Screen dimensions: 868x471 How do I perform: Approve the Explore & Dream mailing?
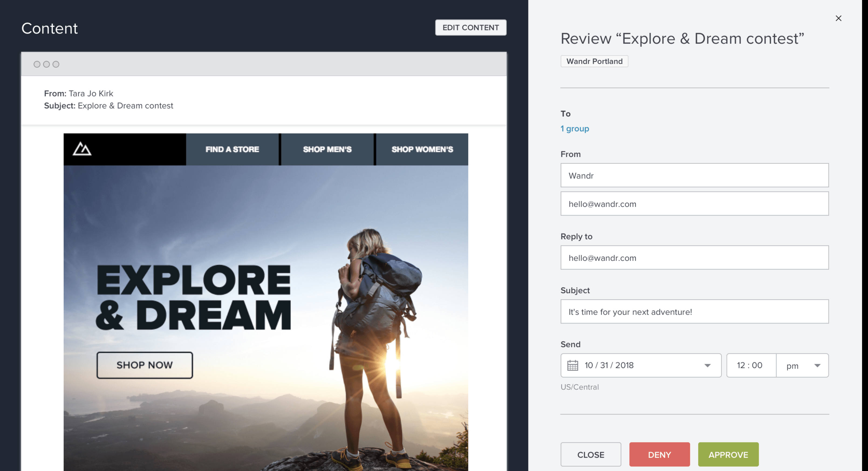pos(728,455)
